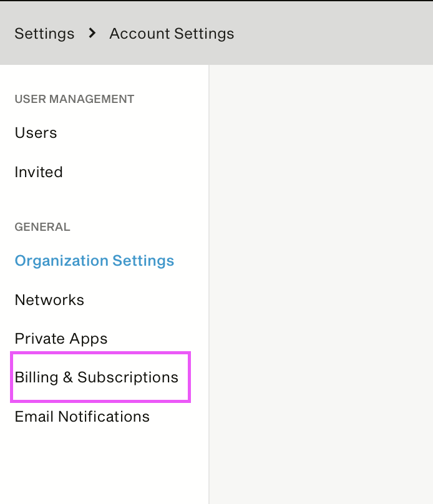
Task: Click the GENERAL section header
Action: (x=42, y=227)
